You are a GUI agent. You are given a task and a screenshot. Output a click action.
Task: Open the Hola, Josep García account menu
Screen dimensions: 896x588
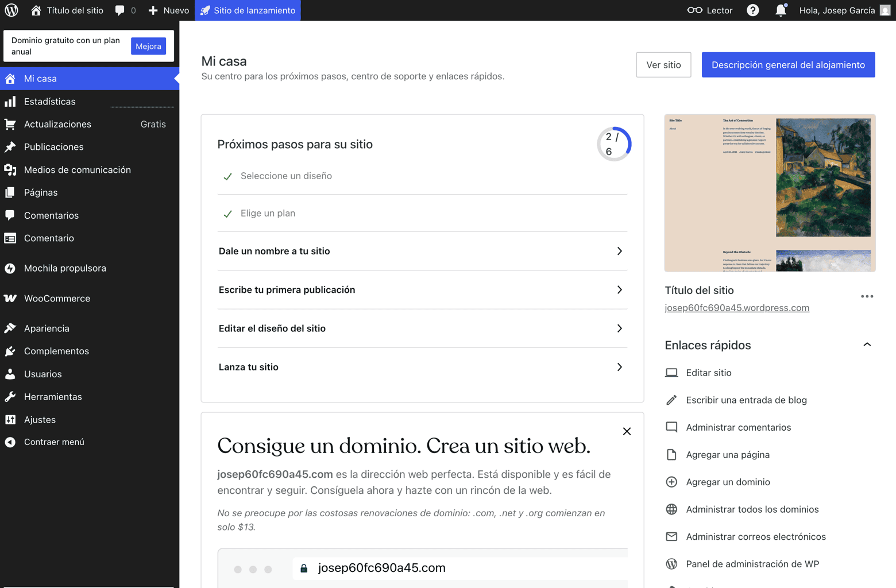844,10
